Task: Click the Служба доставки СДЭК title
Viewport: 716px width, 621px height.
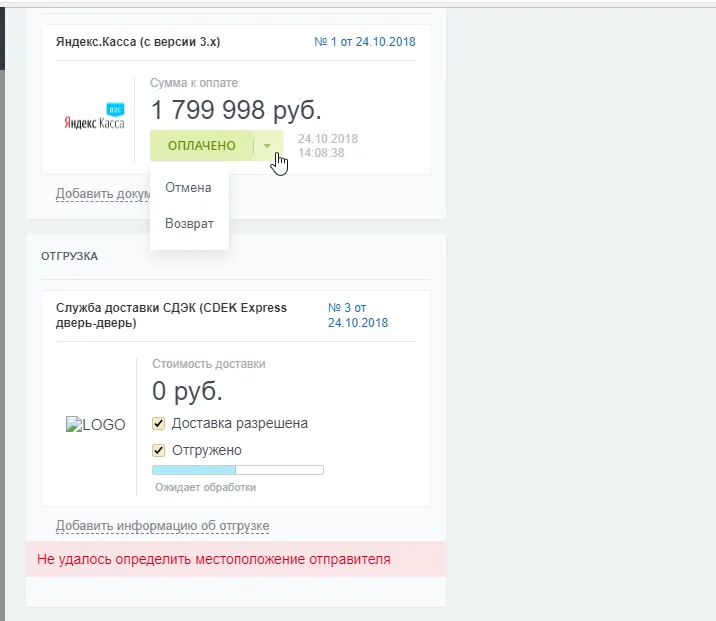Action: pyautogui.click(x=171, y=315)
